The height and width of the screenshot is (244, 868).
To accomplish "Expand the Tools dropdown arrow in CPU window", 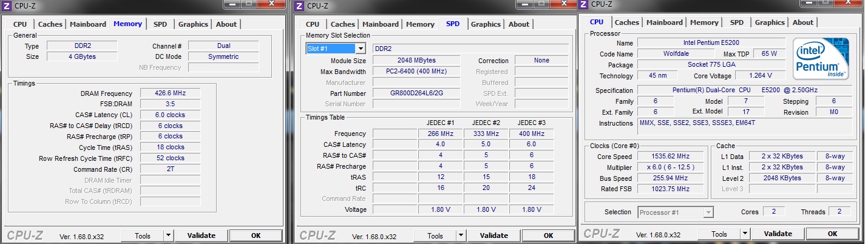I will pyautogui.click(x=745, y=234).
